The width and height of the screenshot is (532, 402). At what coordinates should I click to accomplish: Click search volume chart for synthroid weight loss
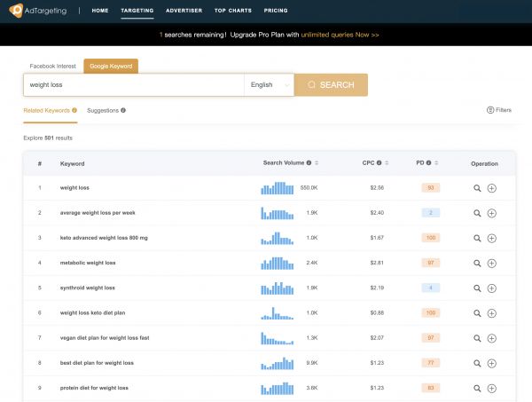pos(278,288)
